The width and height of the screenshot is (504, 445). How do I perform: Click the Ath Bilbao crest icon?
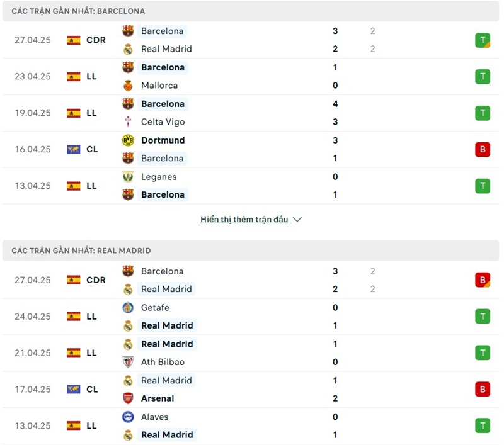(128, 362)
